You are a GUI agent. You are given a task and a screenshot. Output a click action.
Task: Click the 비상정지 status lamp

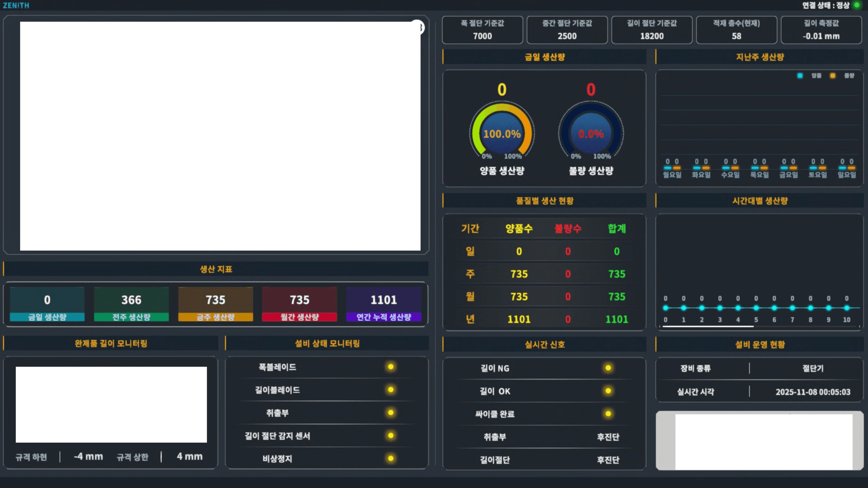391,458
